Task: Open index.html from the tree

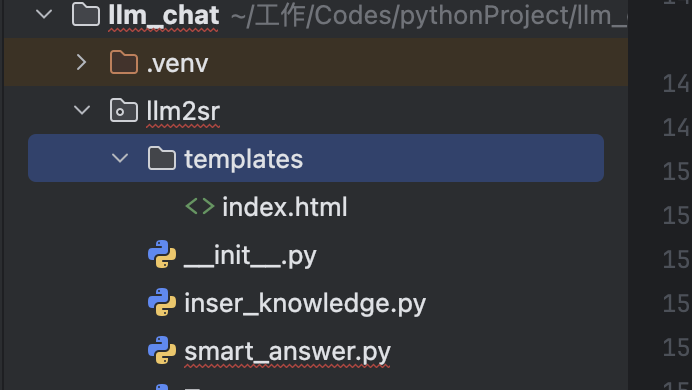Action: tap(285, 207)
